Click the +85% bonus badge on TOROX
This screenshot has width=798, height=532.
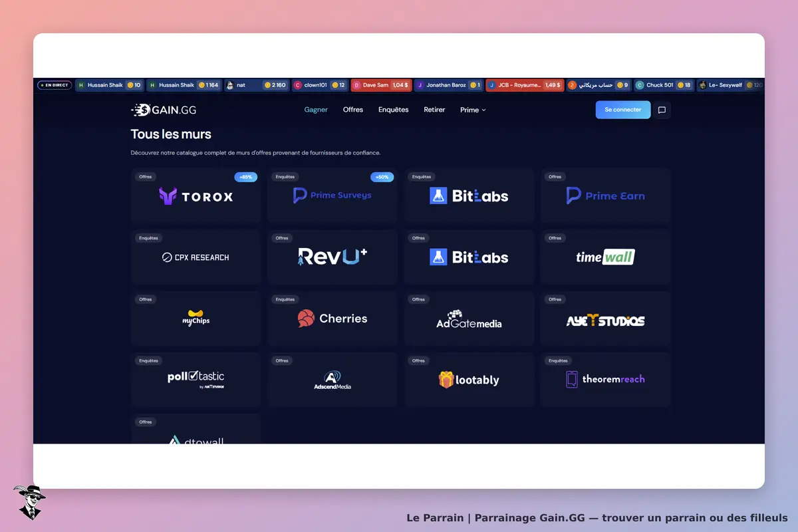245,178
